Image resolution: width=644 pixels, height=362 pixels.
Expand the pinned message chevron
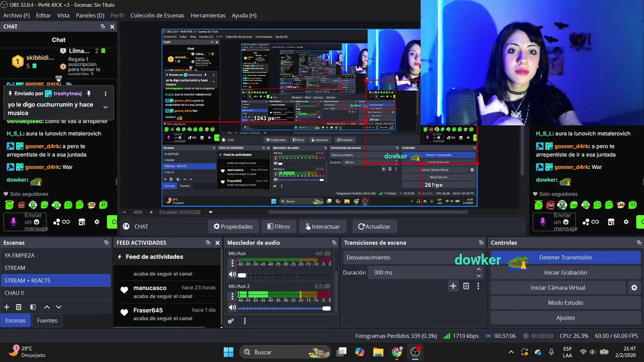[x=105, y=107]
